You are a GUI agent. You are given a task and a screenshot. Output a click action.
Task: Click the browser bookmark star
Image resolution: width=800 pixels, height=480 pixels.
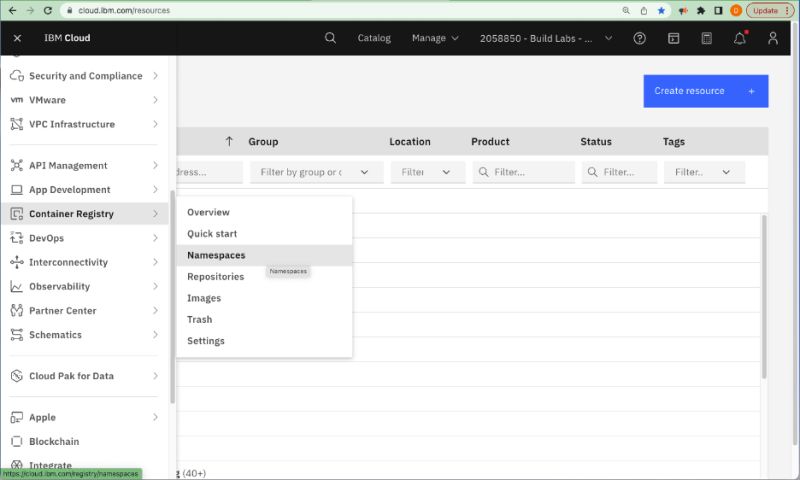(x=661, y=10)
